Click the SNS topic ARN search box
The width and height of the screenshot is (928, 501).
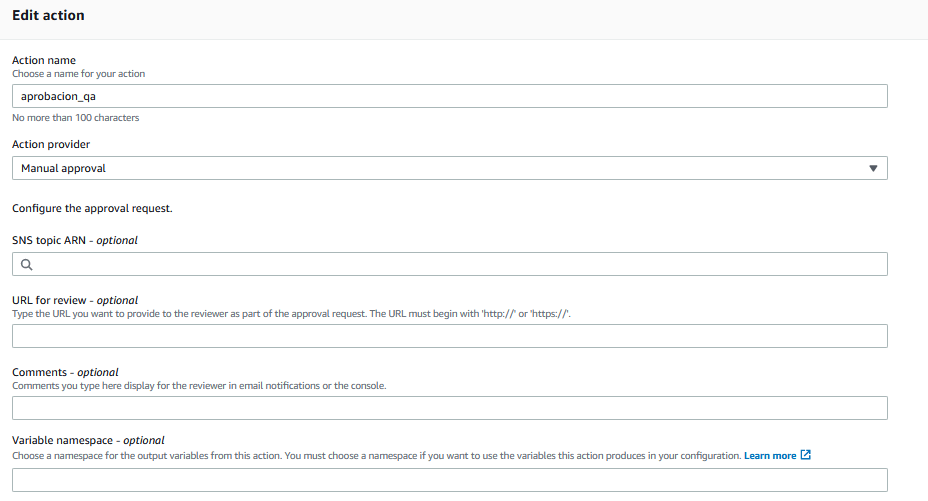pyautogui.click(x=455, y=264)
